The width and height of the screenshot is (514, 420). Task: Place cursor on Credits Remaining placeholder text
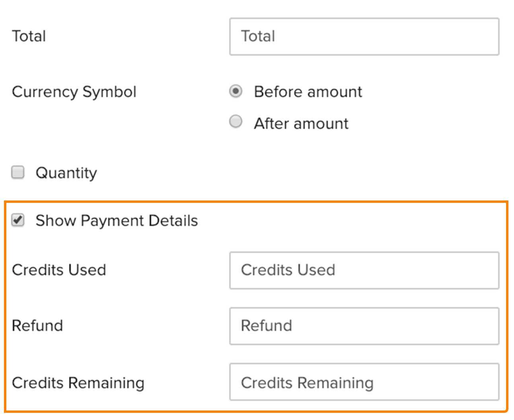(x=307, y=383)
